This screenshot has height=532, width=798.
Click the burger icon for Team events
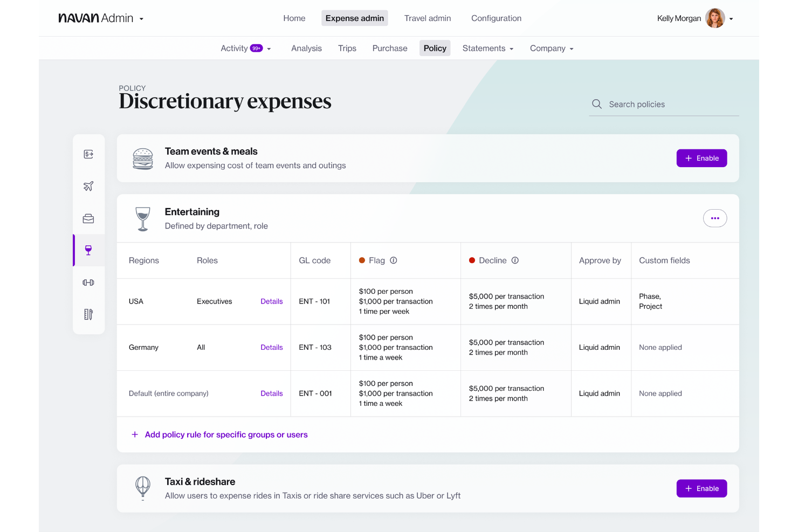(143, 158)
